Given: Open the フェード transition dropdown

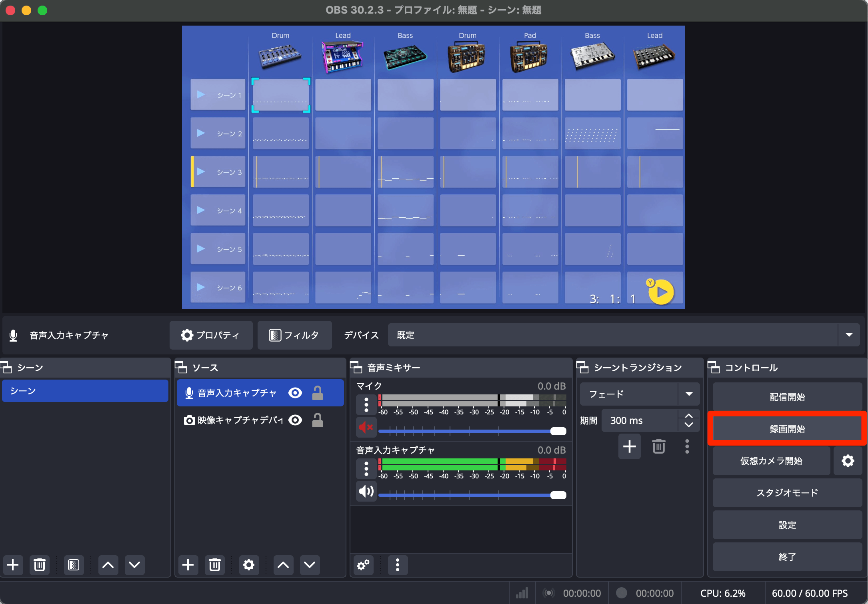Looking at the screenshot, I should click(x=640, y=394).
